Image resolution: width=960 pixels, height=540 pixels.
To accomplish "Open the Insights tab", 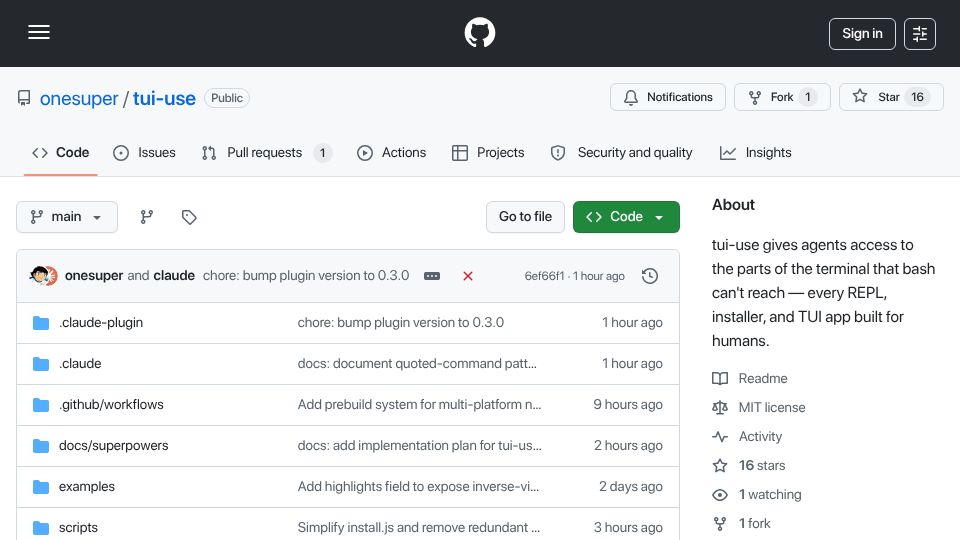I will (756, 152).
